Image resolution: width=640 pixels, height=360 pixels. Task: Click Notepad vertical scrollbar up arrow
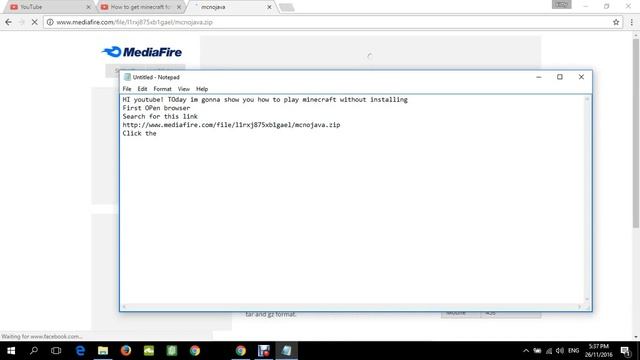tap(587, 99)
